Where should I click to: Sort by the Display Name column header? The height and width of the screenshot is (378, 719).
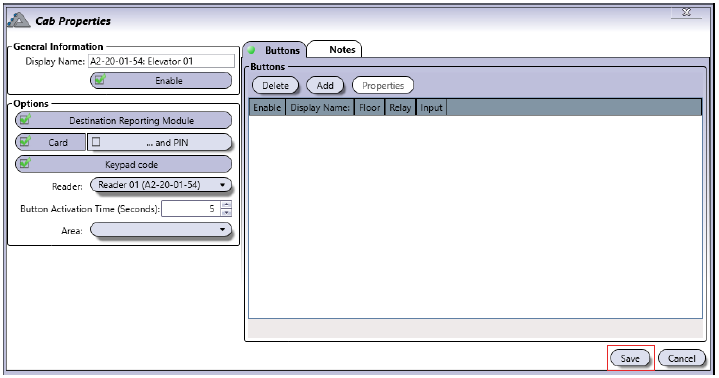tap(320, 107)
